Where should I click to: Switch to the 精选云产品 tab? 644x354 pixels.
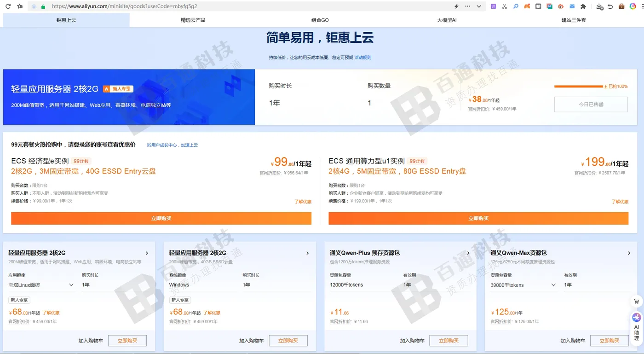[193, 20]
